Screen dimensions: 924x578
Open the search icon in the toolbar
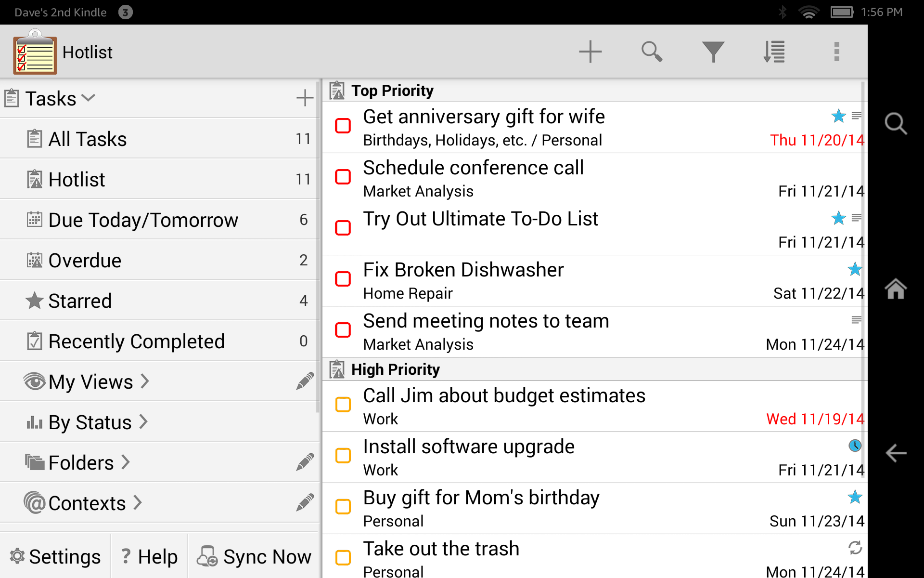coord(652,51)
